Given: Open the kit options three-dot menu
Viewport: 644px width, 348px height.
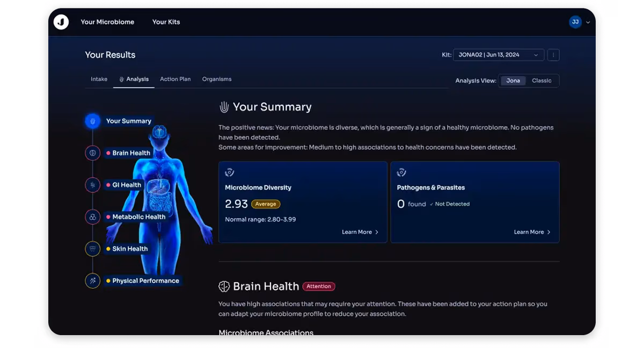Looking at the screenshot, I should 553,55.
